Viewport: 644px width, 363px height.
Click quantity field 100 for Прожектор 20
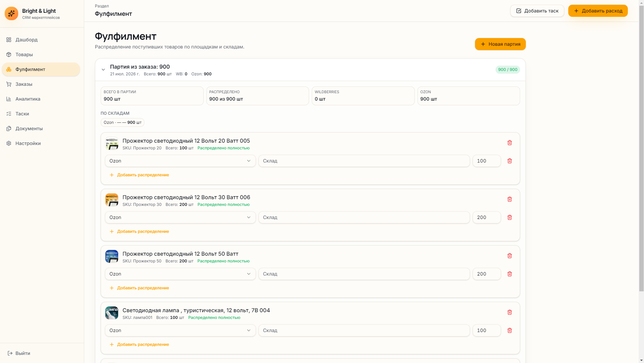point(487,161)
